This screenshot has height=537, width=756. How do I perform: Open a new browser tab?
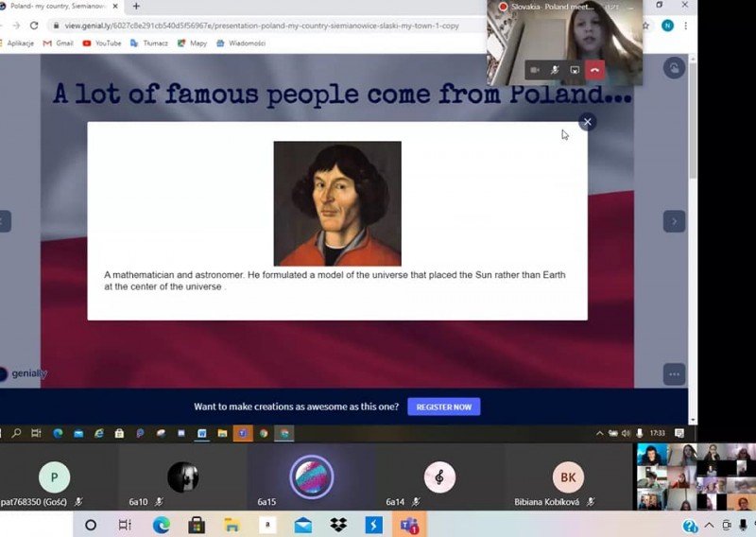pos(136,7)
